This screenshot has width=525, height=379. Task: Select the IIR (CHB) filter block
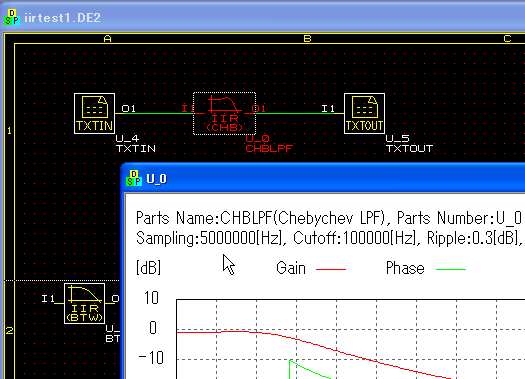[x=224, y=113]
